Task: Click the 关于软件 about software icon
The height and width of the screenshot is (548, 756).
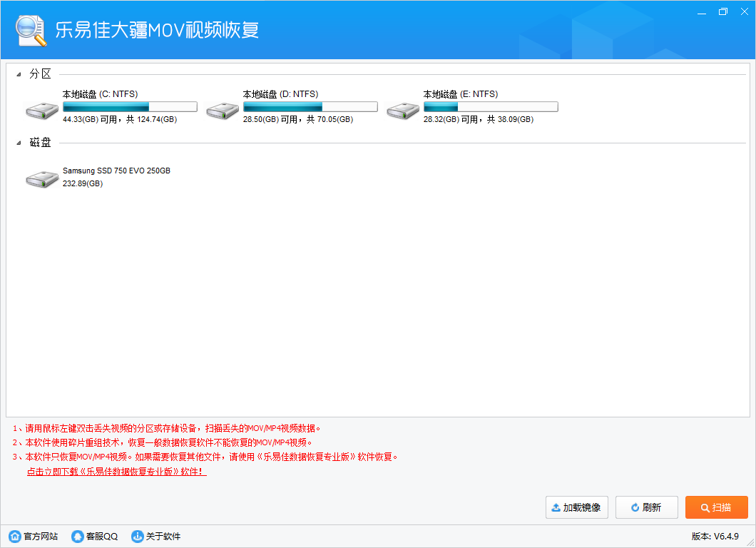Action: click(x=137, y=536)
